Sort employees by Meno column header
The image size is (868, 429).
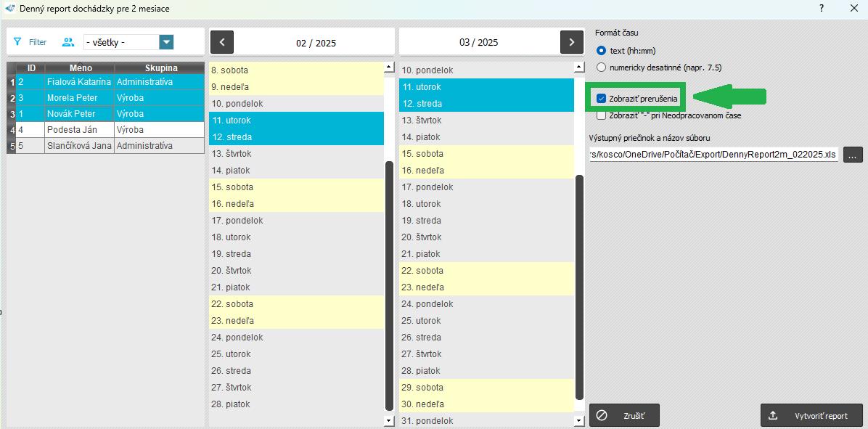pos(81,68)
